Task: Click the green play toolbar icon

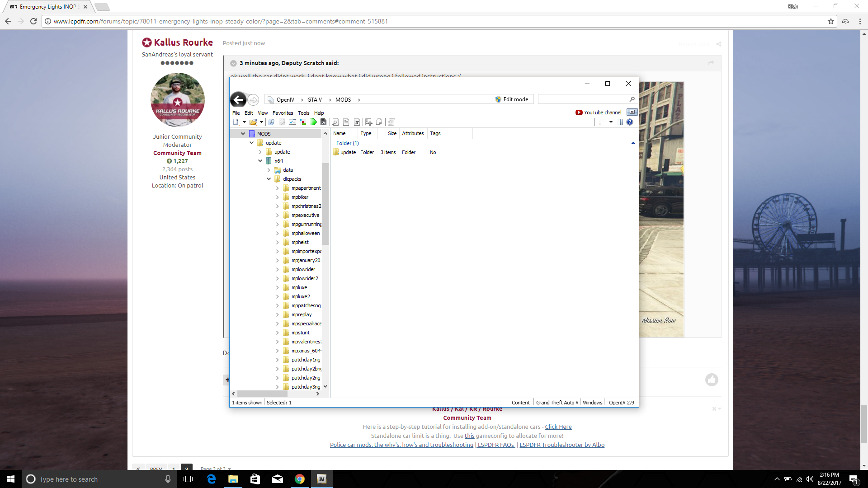Action: coord(314,122)
